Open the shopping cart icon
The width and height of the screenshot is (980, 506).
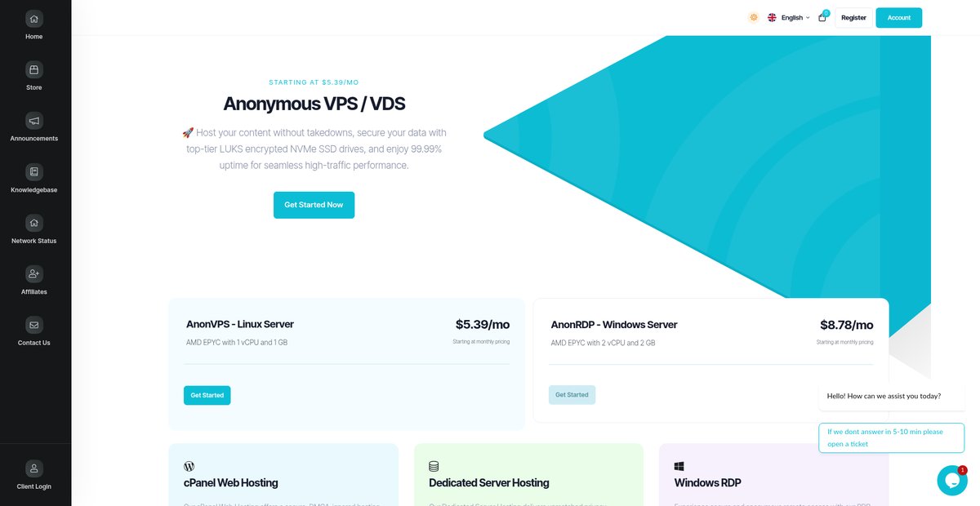tap(822, 17)
